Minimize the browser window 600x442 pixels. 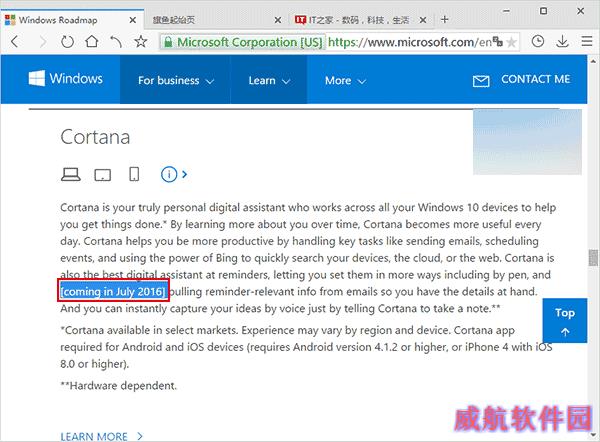(x=506, y=11)
